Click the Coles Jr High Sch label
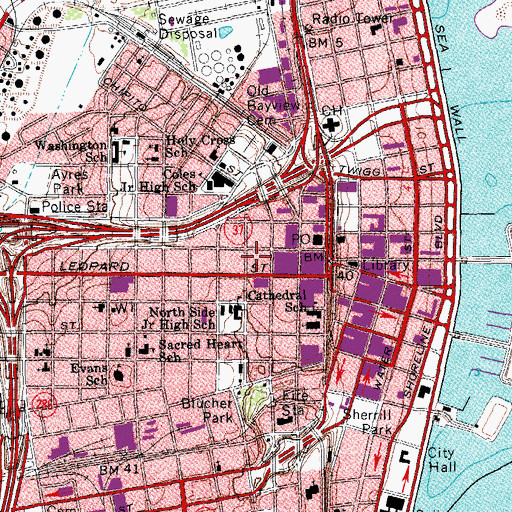The height and width of the screenshot is (512, 512). 159,181
